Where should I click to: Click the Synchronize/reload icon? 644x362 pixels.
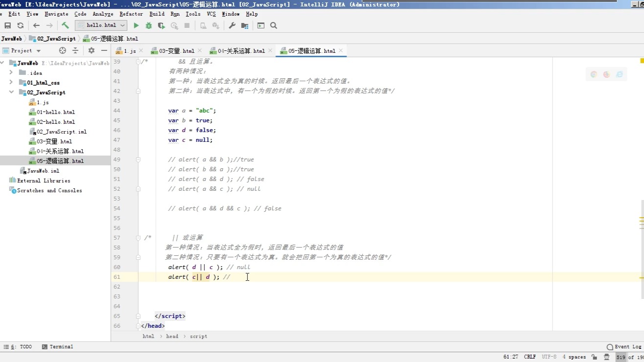(20, 25)
